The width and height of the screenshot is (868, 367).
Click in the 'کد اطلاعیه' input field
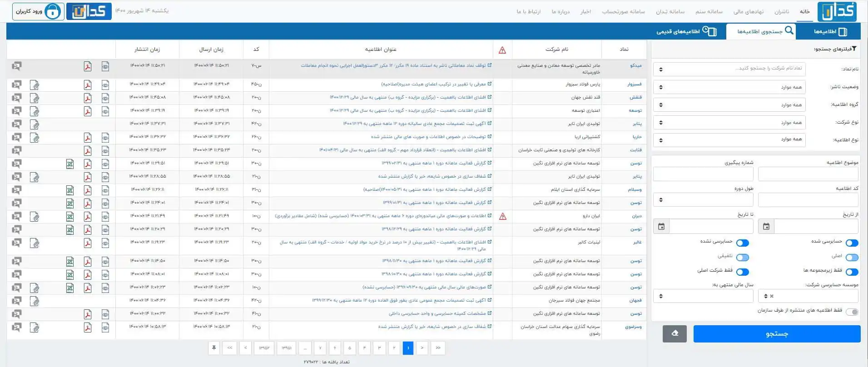[x=808, y=199]
